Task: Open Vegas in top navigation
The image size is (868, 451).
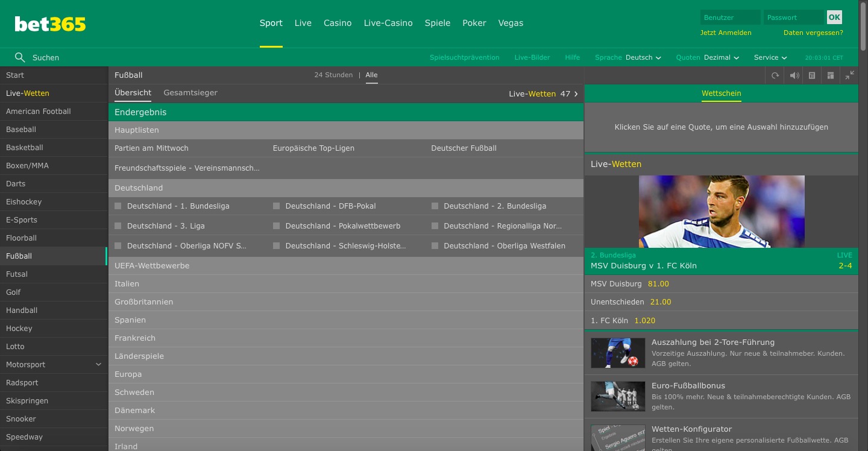Action: 511,23
